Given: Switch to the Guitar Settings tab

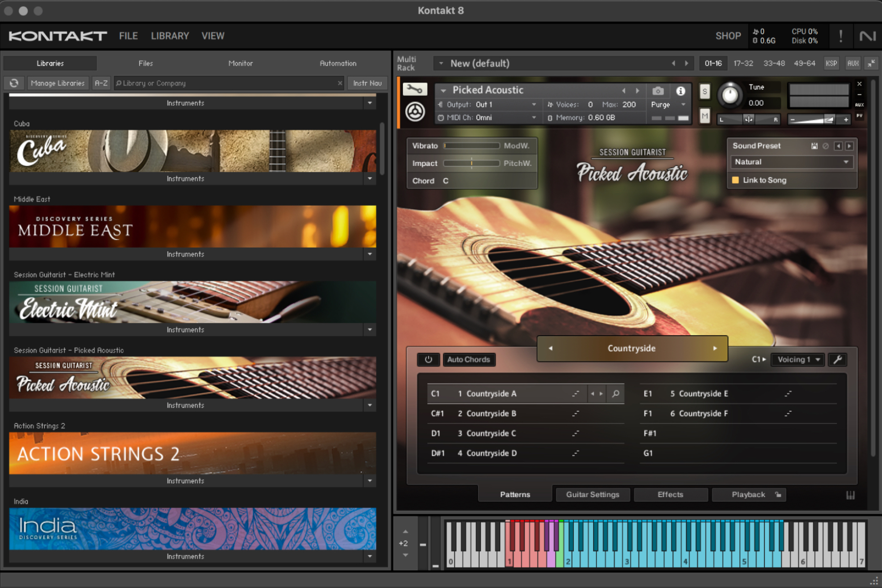Looking at the screenshot, I should [x=593, y=494].
